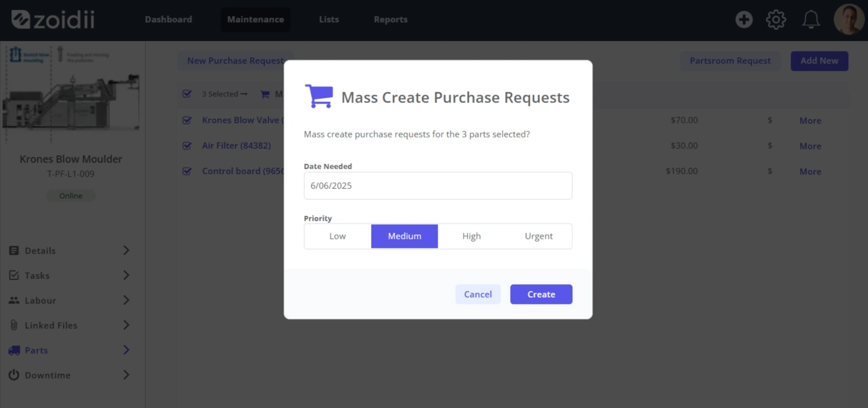Click the dollar icon in Control board row
The image size is (868, 408).
point(770,171)
